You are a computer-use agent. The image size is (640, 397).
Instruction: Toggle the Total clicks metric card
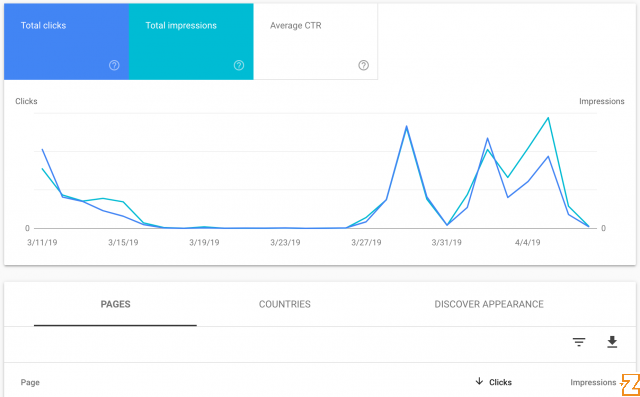67,42
